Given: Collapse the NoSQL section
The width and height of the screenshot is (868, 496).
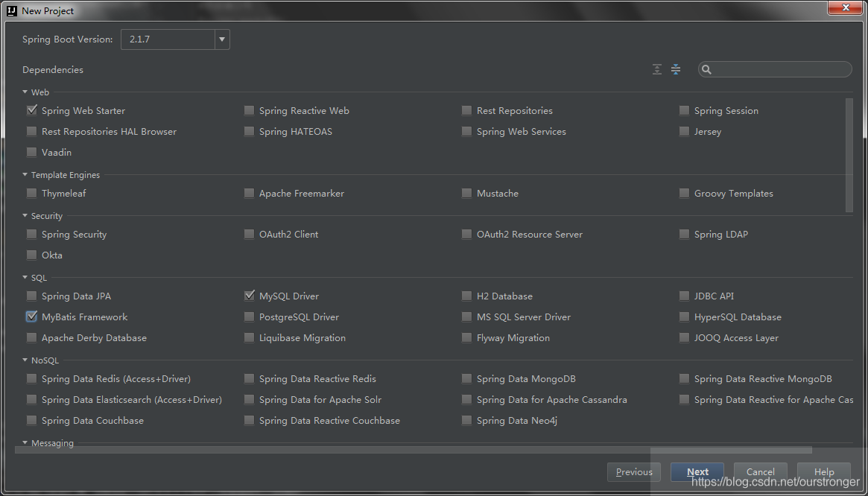Looking at the screenshot, I should click(x=25, y=360).
